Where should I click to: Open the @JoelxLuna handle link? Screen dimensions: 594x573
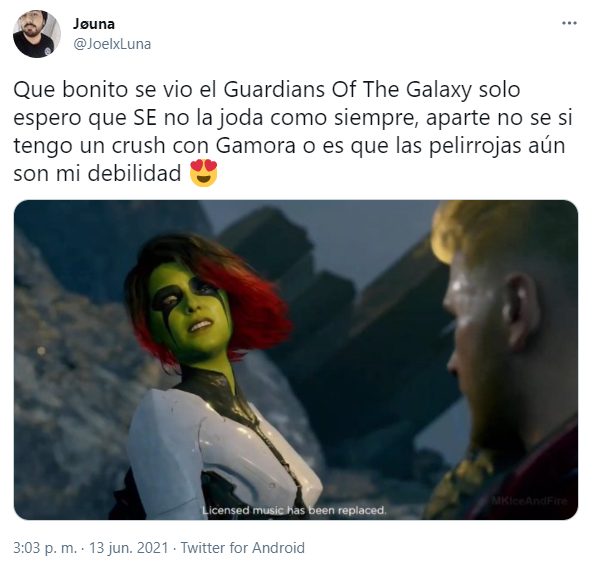click(112, 44)
